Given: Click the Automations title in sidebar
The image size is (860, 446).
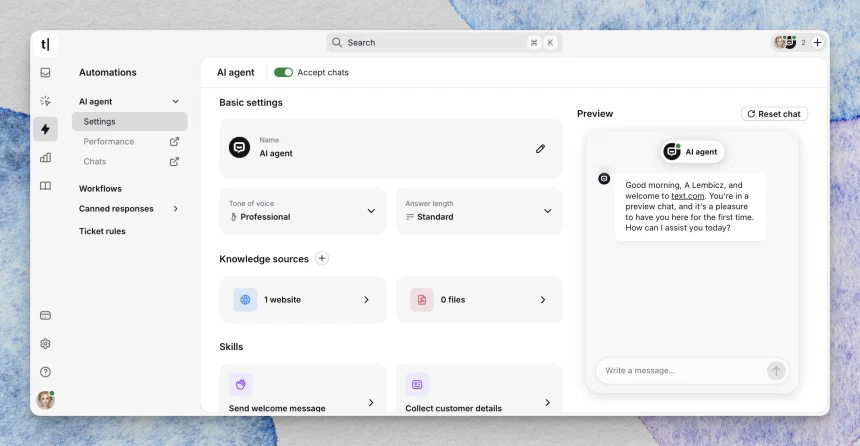Looking at the screenshot, I should coord(108,72).
